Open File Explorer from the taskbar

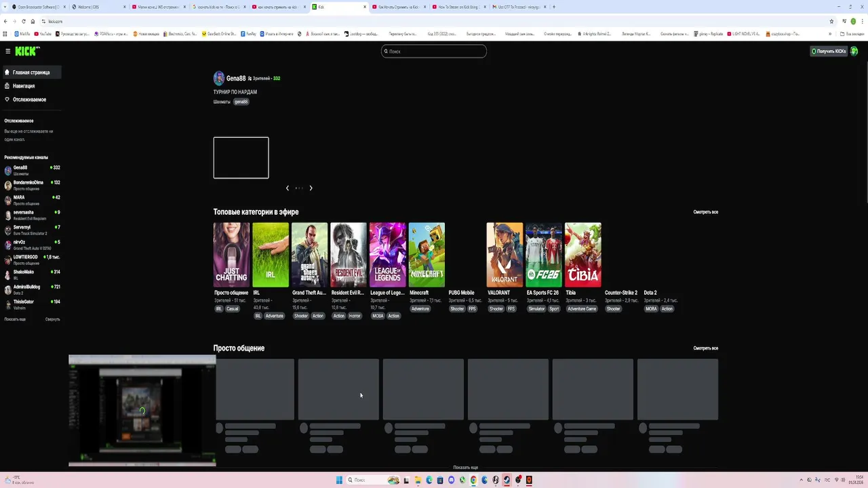point(418,480)
